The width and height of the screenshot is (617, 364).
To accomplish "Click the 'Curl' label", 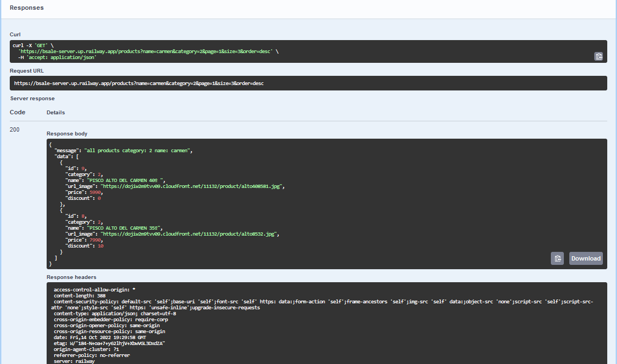I will [15, 35].
